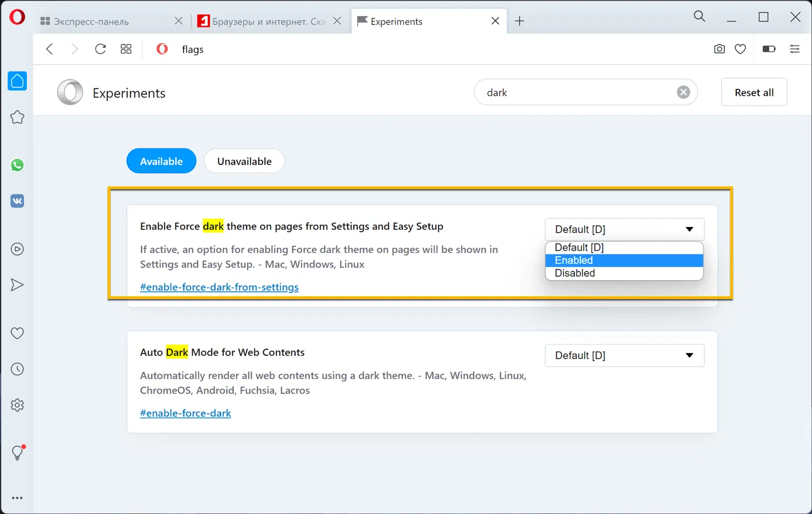Click the Opera icon in address bar
Image resolution: width=812 pixels, height=514 pixels.
coord(162,49)
